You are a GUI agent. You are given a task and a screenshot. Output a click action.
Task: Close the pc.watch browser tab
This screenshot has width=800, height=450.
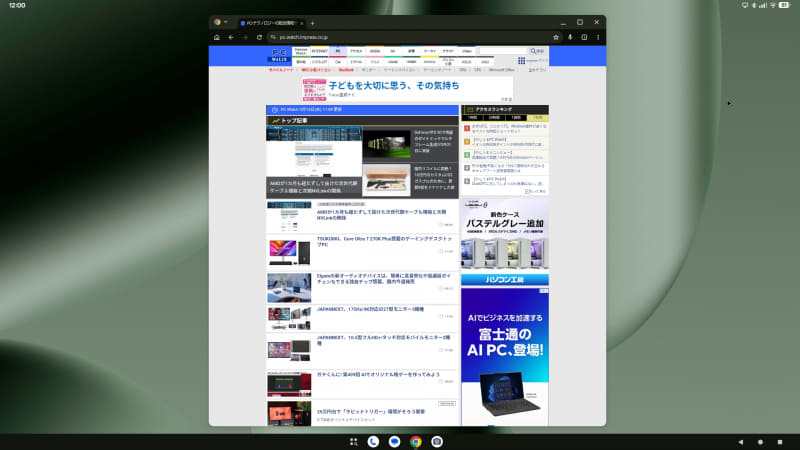click(302, 23)
